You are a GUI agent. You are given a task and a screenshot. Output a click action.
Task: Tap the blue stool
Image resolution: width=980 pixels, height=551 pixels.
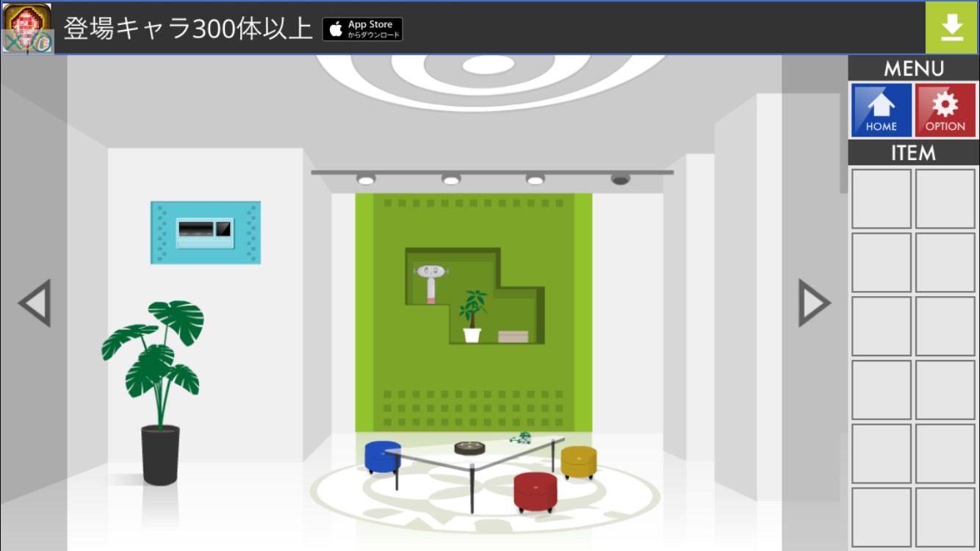382,455
